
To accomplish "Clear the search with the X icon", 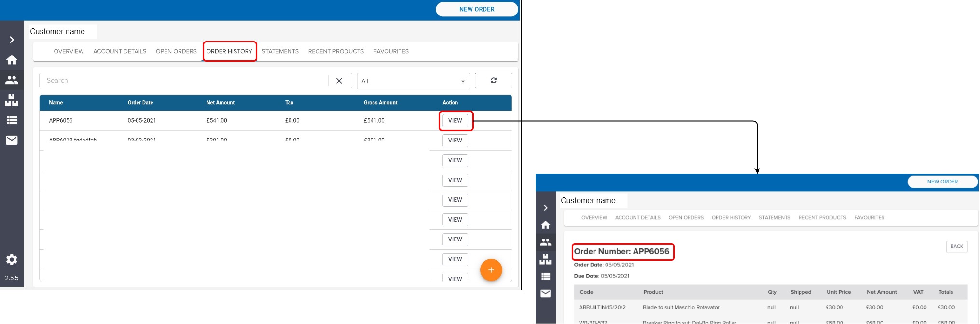I will tap(339, 81).
